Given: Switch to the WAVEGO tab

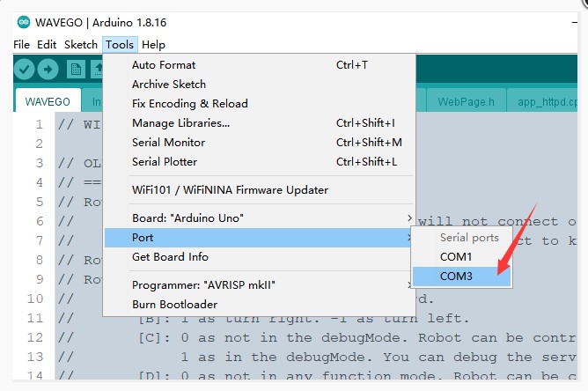Looking at the screenshot, I should (x=48, y=100).
